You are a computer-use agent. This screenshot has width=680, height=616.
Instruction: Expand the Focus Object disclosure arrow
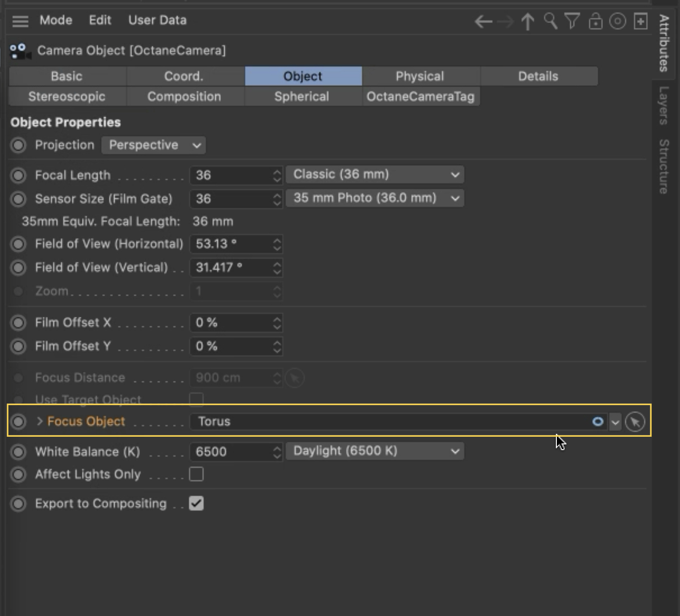pyautogui.click(x=40, y=421)
